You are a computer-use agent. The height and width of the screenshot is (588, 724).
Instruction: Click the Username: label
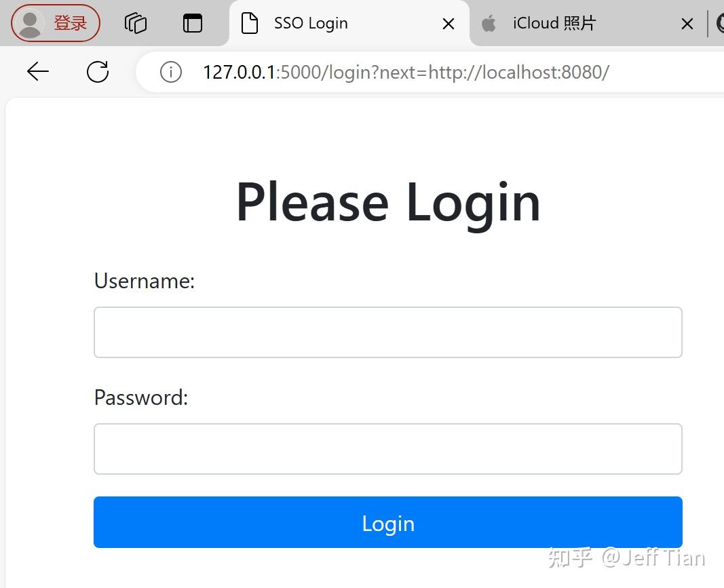click(x=145, y=281)
